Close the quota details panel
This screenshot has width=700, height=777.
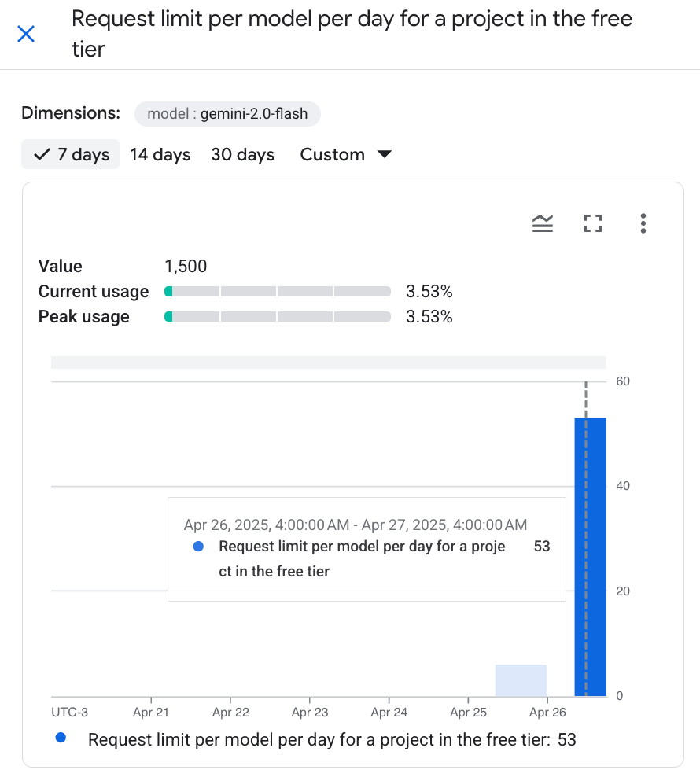(26, 34)
